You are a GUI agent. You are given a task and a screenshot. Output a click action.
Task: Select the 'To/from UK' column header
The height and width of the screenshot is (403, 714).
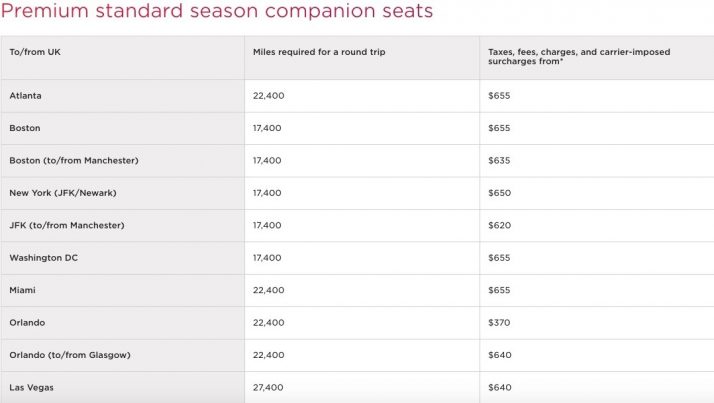36,50
